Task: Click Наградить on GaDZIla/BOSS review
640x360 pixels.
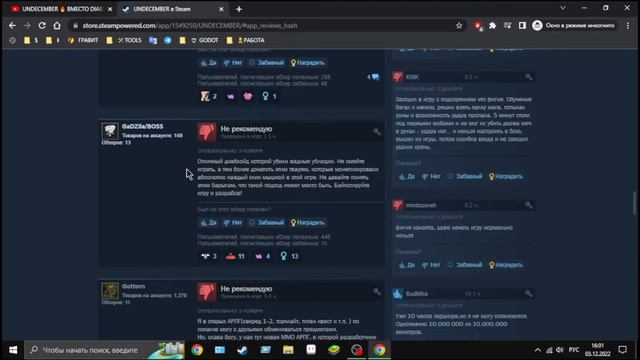Action: coord(308,222)
